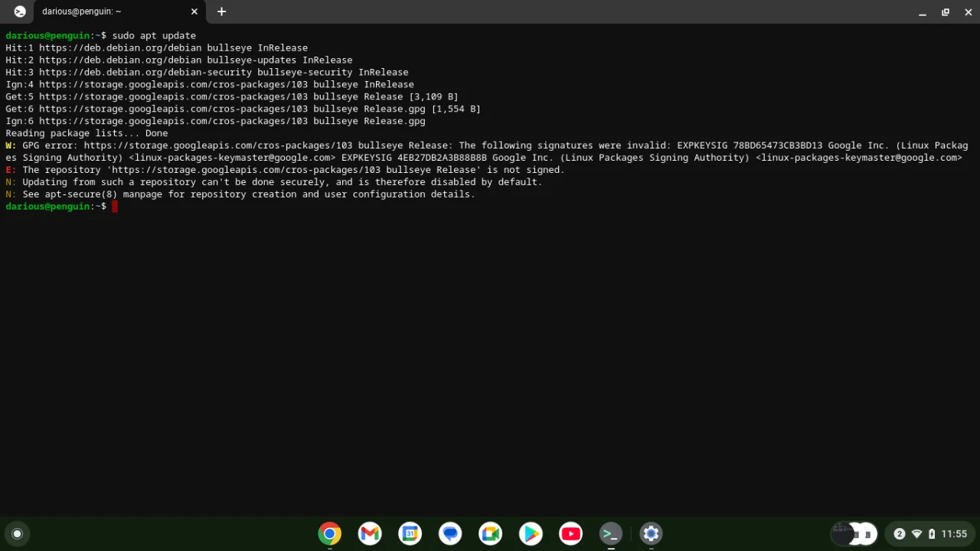
Task: Launch Google Chrome from the shelf
Action: 330,533
